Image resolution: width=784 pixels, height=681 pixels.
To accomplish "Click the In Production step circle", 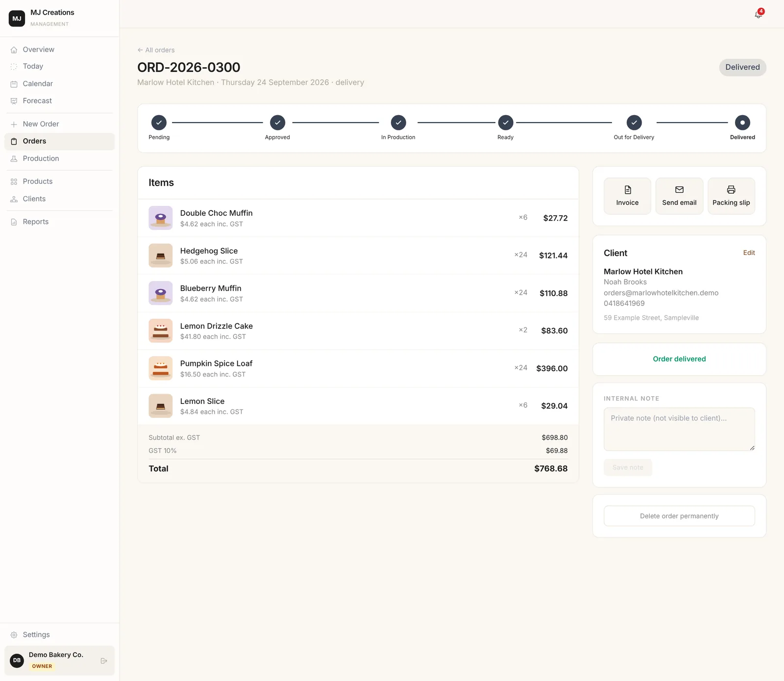I will pos(398,123).
